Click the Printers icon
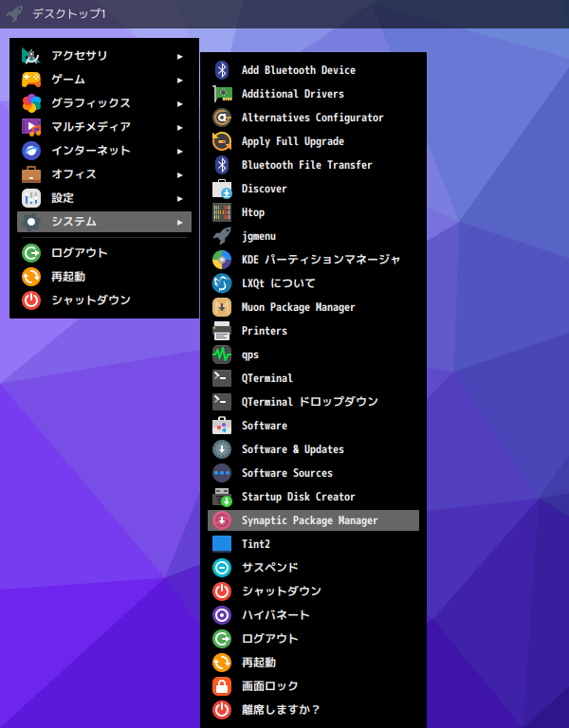569x728 pixels. click(222, 331)
